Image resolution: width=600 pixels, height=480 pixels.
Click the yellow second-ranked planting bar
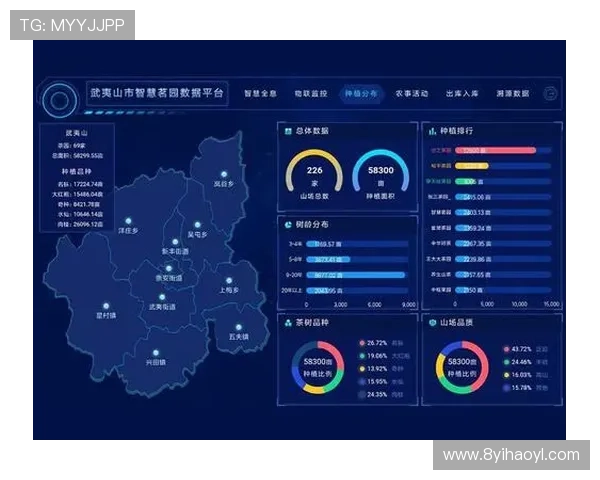coord(472,166)
